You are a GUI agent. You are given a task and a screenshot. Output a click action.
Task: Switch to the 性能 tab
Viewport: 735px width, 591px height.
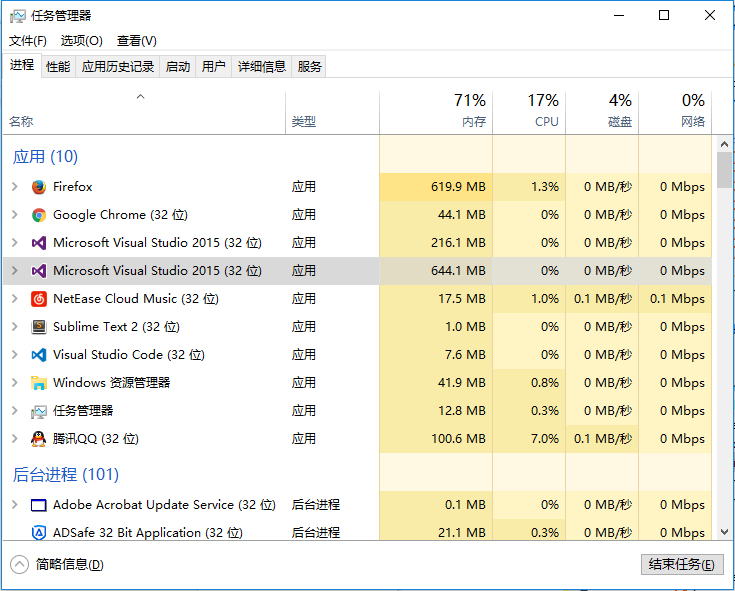(58, 67)
